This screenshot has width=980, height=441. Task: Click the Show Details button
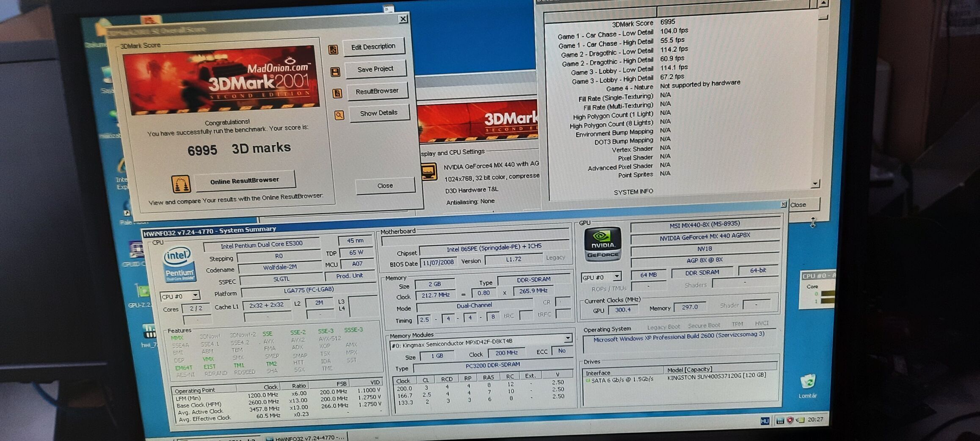click(378, 113)
